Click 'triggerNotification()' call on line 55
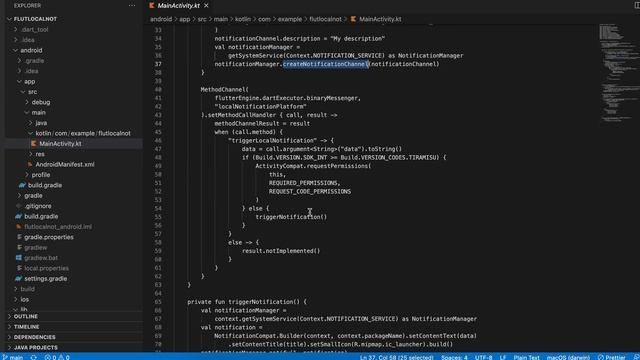Image resolution: width=640 pixels, height=360 pixels. tap(291, 217)
